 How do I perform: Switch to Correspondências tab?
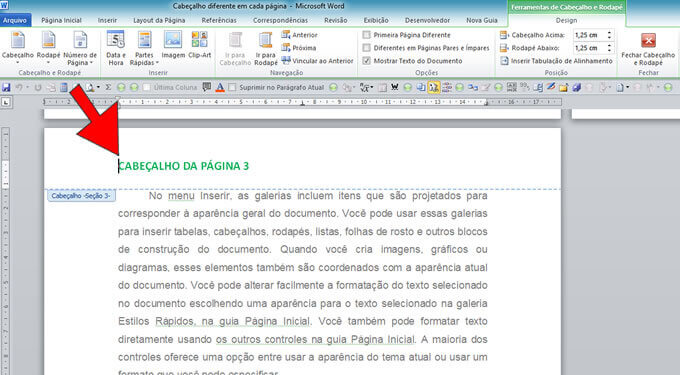280,20
